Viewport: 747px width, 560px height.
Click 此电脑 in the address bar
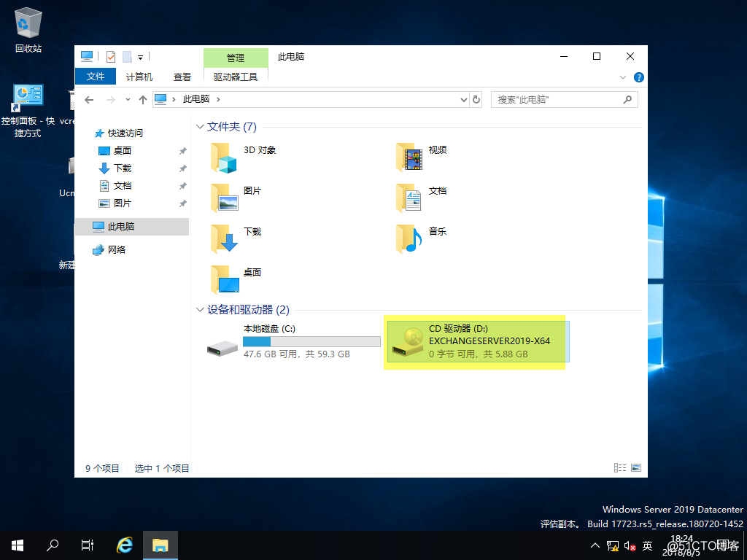pyautogui.click(x=196, y=99)
